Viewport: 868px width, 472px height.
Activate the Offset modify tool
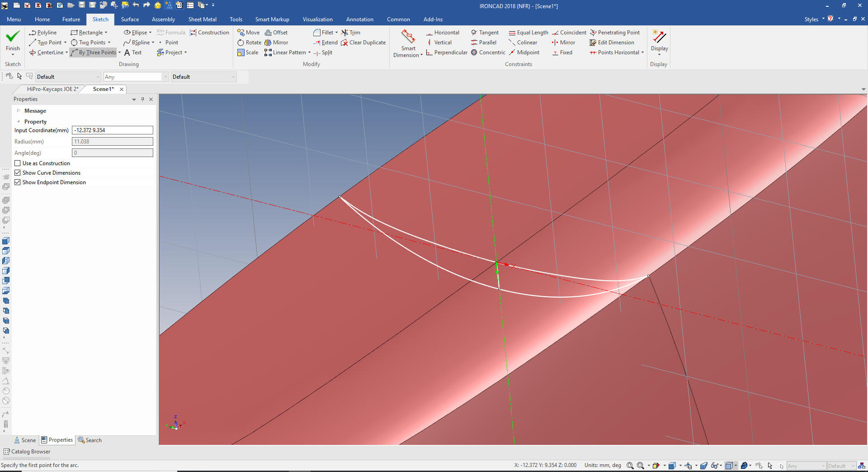coord(276,33)
